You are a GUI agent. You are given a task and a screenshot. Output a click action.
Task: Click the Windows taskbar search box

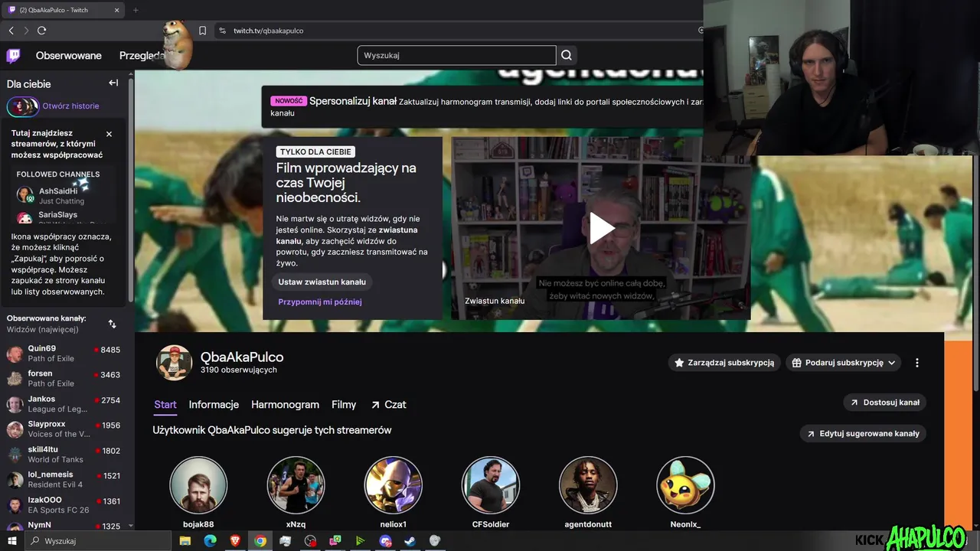[x=96, y=541]
